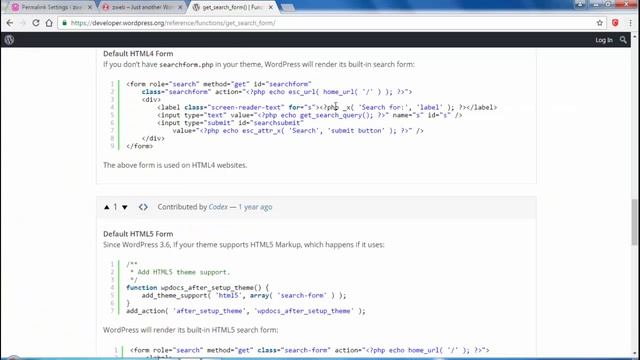Click the esc_attr_x submit button code line
This screenshot has height=360, width=640.
pyautogui.click(x=298, y=131)
